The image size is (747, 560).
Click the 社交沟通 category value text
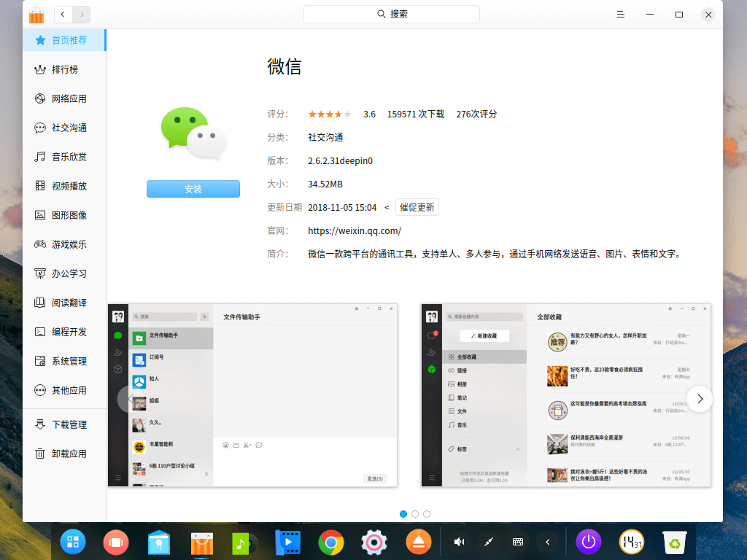[x=325, y=138]
